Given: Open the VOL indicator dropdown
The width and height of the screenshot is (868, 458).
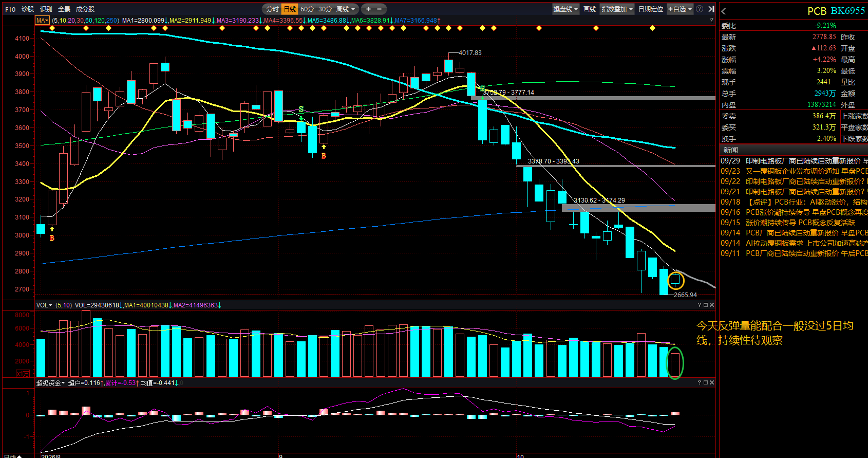Looking at the screenshot, I should click(x=44, y=305).
